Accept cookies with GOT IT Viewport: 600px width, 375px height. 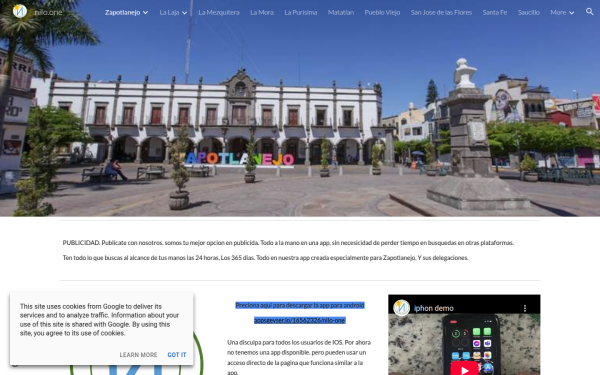click(177, 355)
